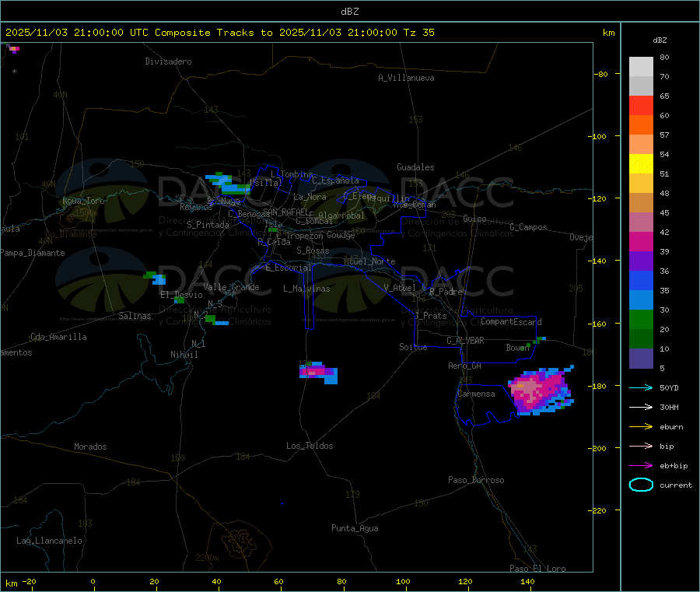This screenshot has height=592, width=700.
Task: Click the Salinas map label
Action: coord(135,316)
